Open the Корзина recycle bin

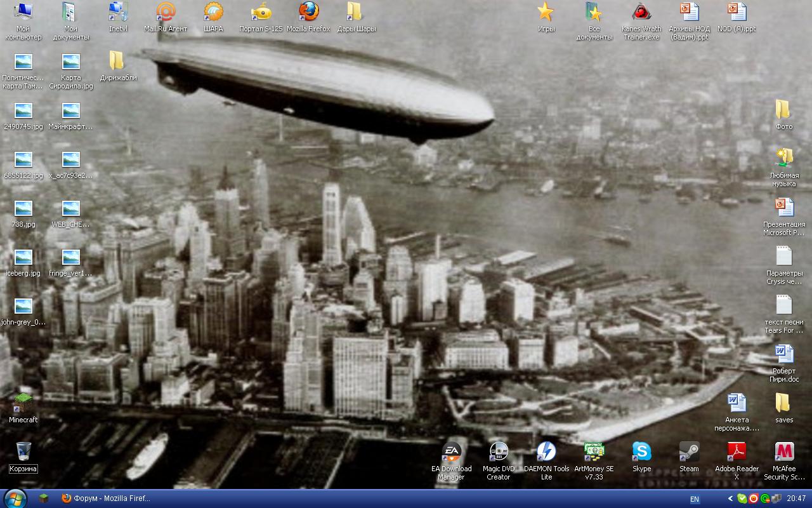(x=23, y=452)
